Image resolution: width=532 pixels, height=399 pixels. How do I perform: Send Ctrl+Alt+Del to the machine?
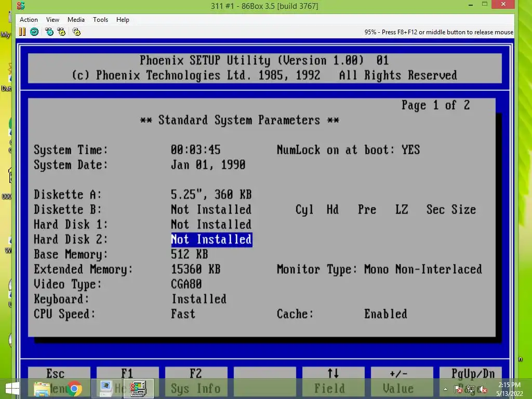point(49,32)
